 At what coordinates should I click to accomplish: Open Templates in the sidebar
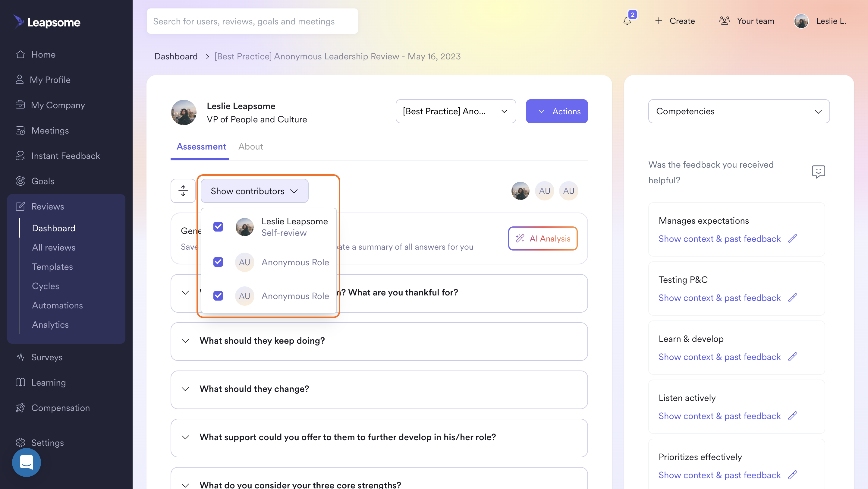click(52, 266)
